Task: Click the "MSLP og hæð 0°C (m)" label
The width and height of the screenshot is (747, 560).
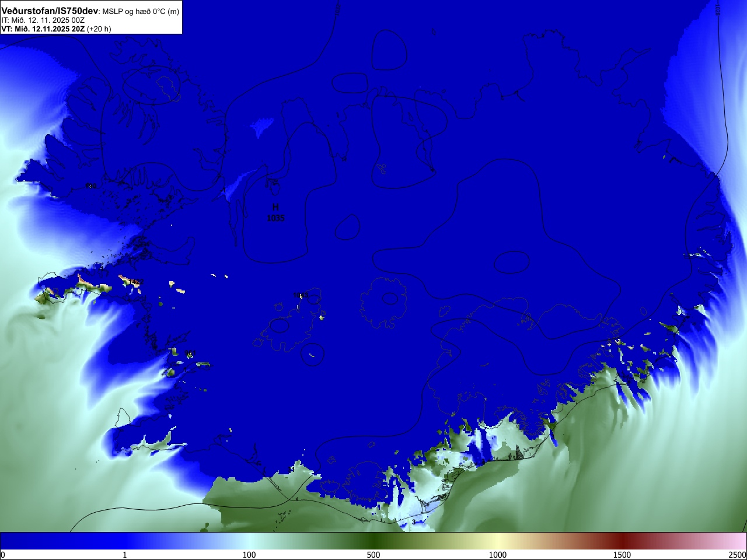Action: [141, 12]
